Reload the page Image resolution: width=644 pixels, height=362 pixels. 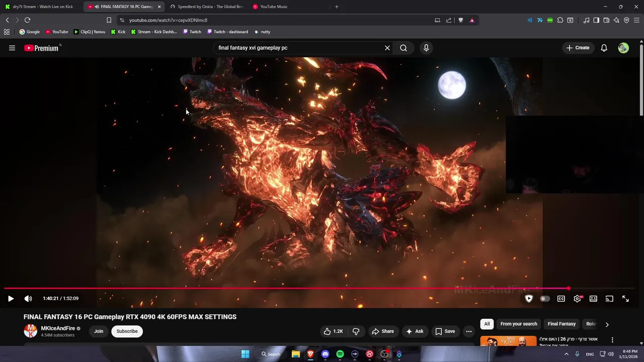pyautogui.click(x=27, y=20)
